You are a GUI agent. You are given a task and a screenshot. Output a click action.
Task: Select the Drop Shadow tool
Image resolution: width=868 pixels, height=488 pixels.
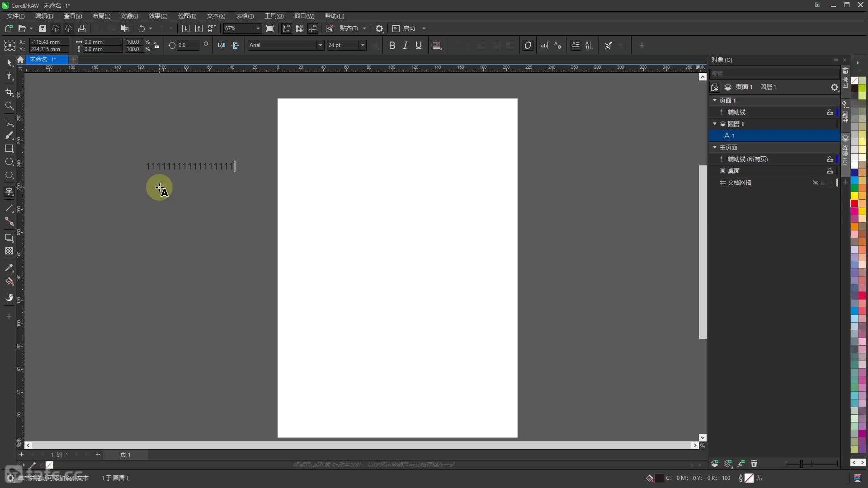coord(9,238)
